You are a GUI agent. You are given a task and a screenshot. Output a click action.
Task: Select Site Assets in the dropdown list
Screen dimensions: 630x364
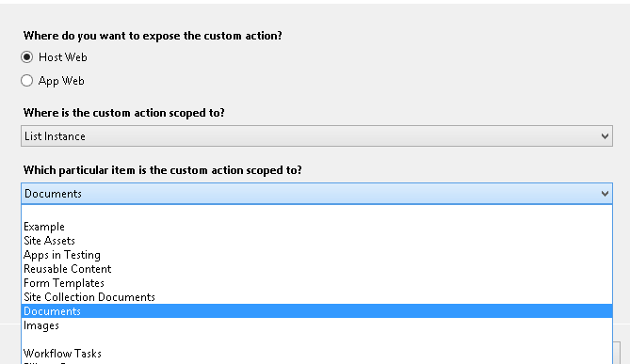pyautogui.click(x=316, y=241)
